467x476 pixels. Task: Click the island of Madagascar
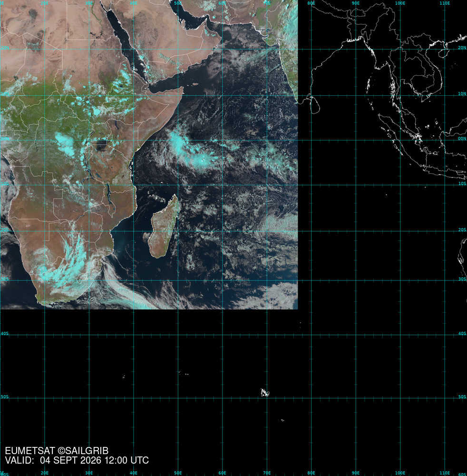(164, 227)
